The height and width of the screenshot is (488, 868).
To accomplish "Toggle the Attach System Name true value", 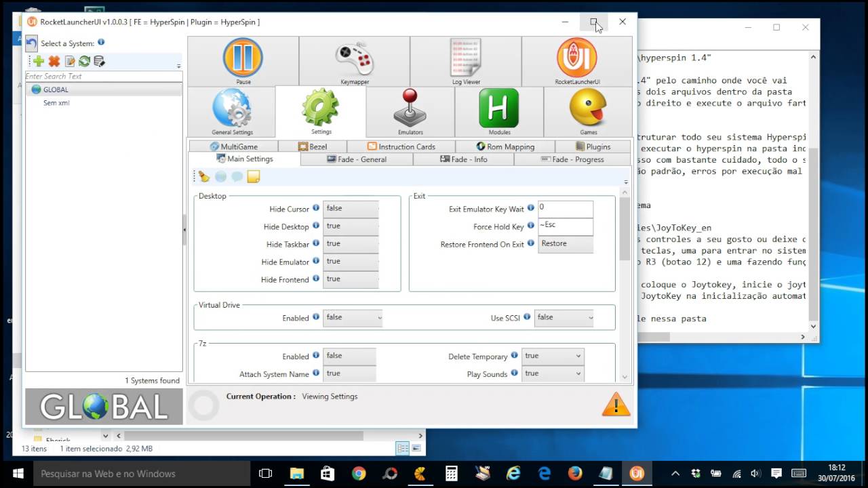I will [x=350, y=373].
